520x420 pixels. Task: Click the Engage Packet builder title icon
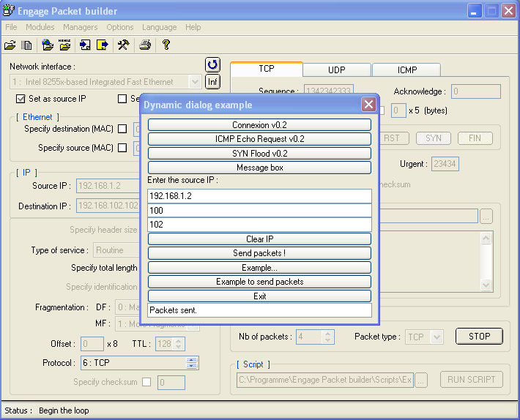point(8,11)
